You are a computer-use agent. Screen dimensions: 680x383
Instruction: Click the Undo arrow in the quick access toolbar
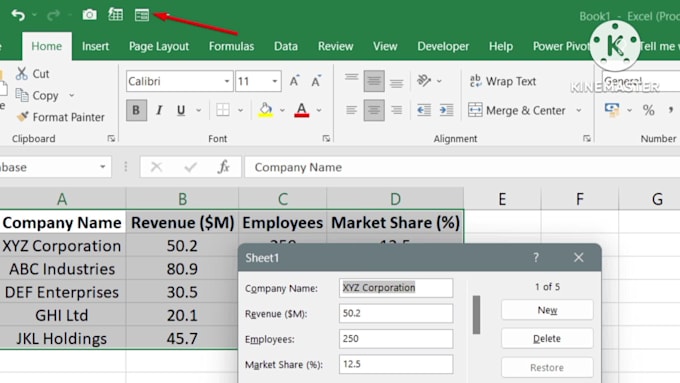tap(18, 15)
